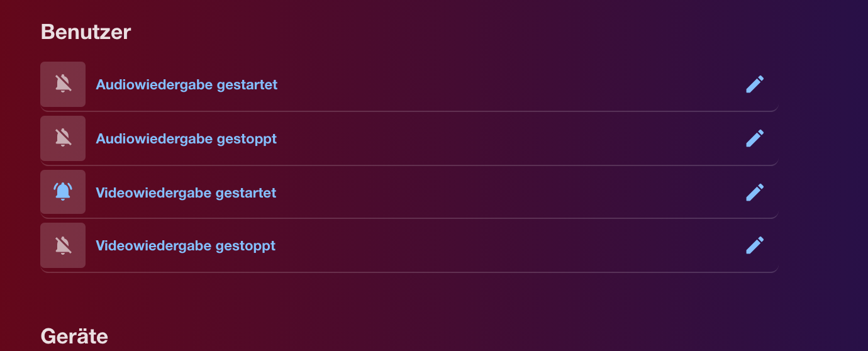This screenshot has width=868, height=351.
Task: Click empty row space in Audiowiedergabe gestartet
Action: point(503,84)
